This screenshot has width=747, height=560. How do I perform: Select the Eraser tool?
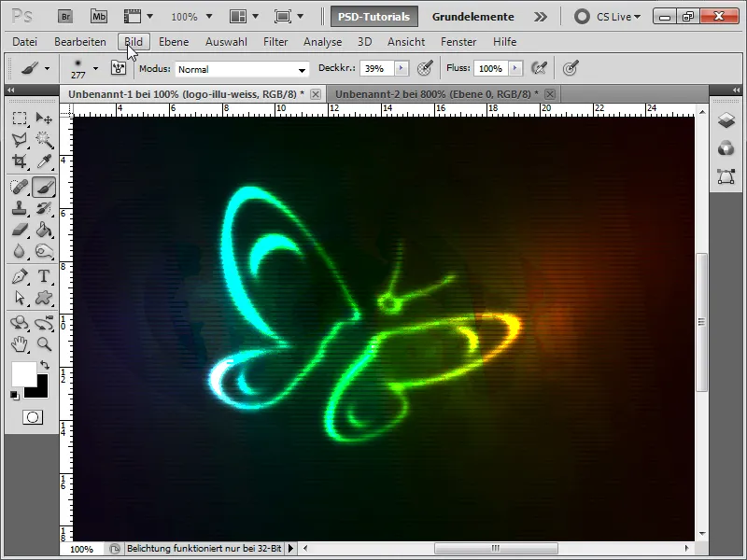[20, 230]
